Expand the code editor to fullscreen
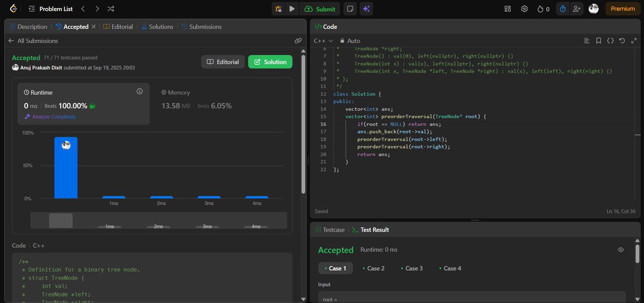644x303 pixels. coord(634,41)
